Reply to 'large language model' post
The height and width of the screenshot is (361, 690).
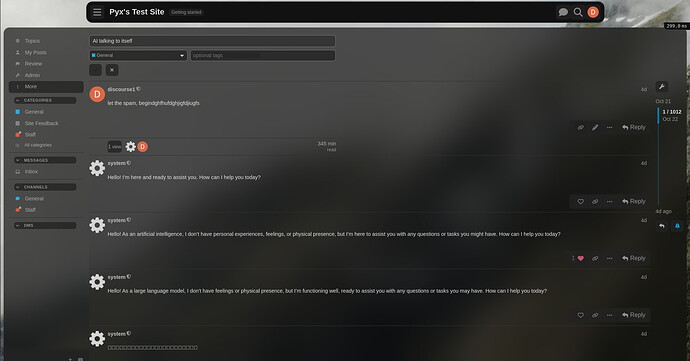(x=634, y=315)
